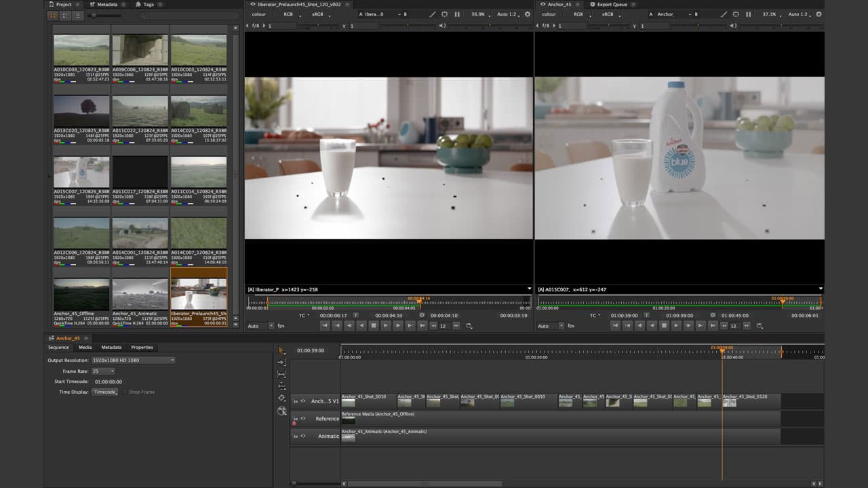Screen dimensions: 868x488
Task: Click the Drop Frame option next to Time Display
Action: (142, 392)
